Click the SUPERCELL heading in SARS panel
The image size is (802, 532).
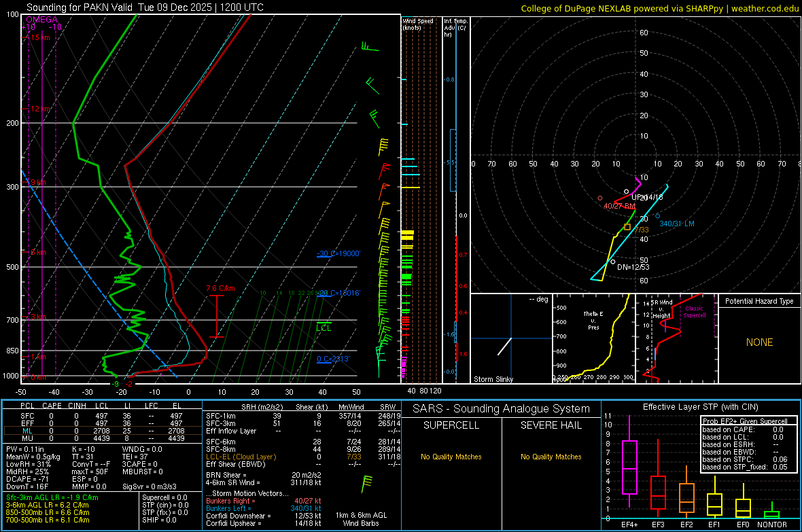click(451, 425)
